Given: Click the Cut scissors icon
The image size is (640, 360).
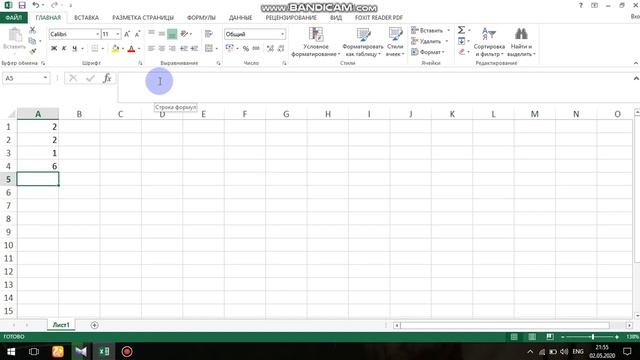Looking at the screenshot, I should 32,30.
